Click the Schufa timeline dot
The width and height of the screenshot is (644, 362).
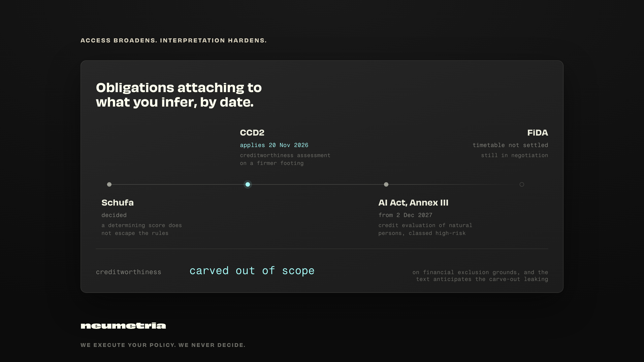click(109, 184)
